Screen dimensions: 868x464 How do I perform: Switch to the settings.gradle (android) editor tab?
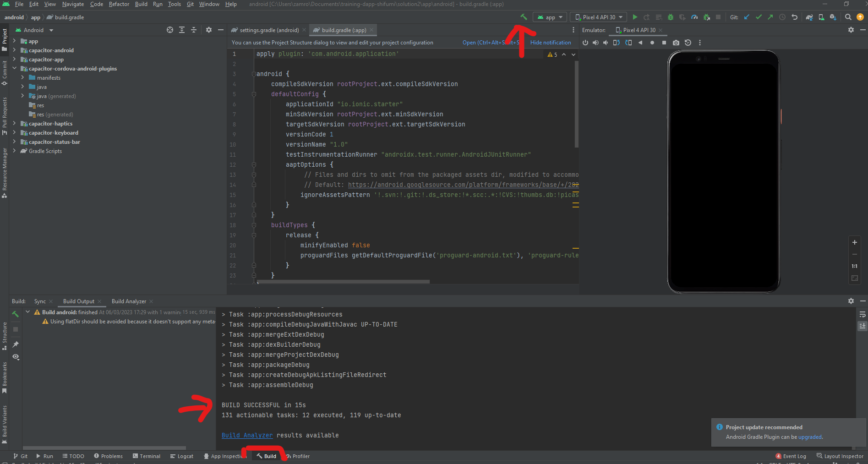point(269,30)
